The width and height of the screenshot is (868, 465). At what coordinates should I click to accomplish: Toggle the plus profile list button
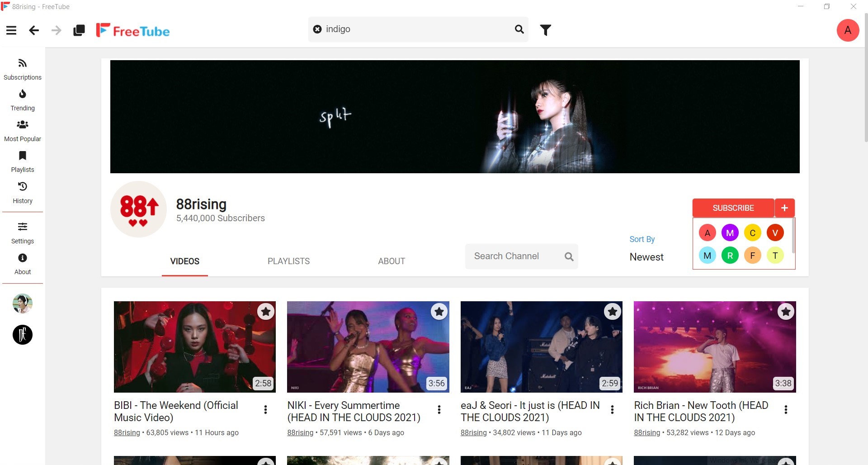784,208
